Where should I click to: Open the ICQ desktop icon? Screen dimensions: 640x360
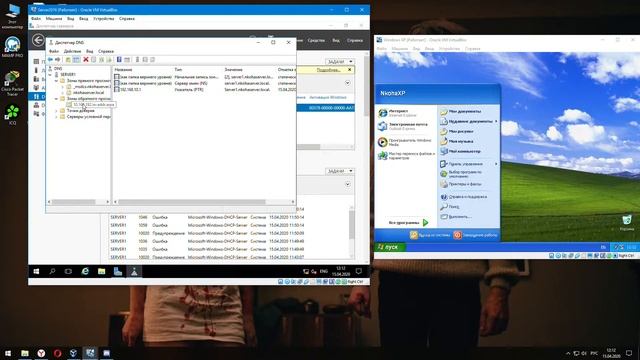coord(13,114)
